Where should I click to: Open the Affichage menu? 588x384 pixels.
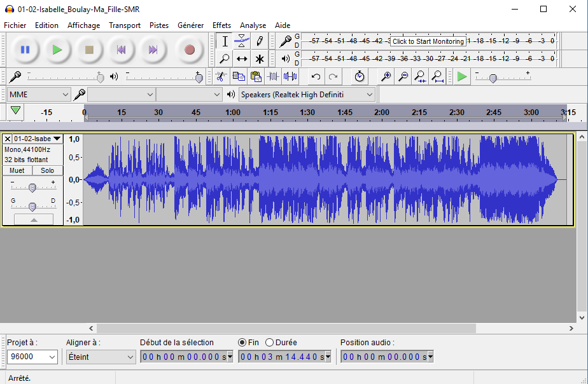83,25
